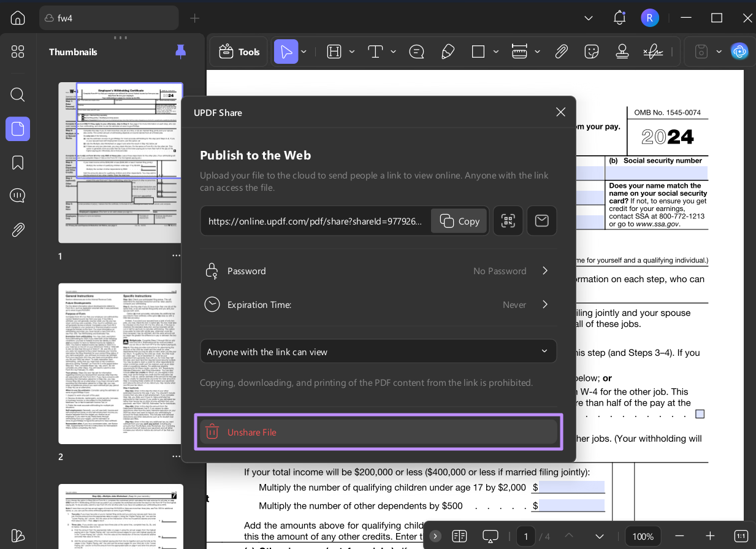This screenshot has height=549, width=756.
Task: Open the 'Anyone with the link can view' dropdown
Action: coord(378,351)
